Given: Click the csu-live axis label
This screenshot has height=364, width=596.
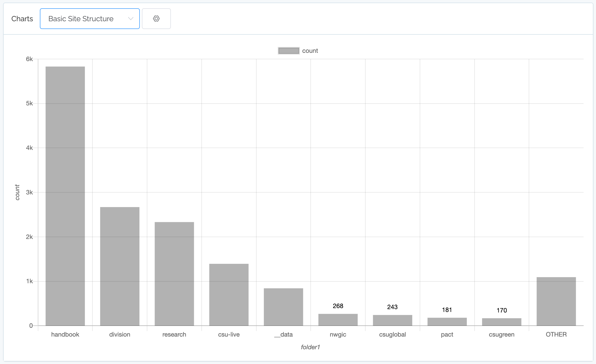Looking at the screenshot, I should point(229,334).
